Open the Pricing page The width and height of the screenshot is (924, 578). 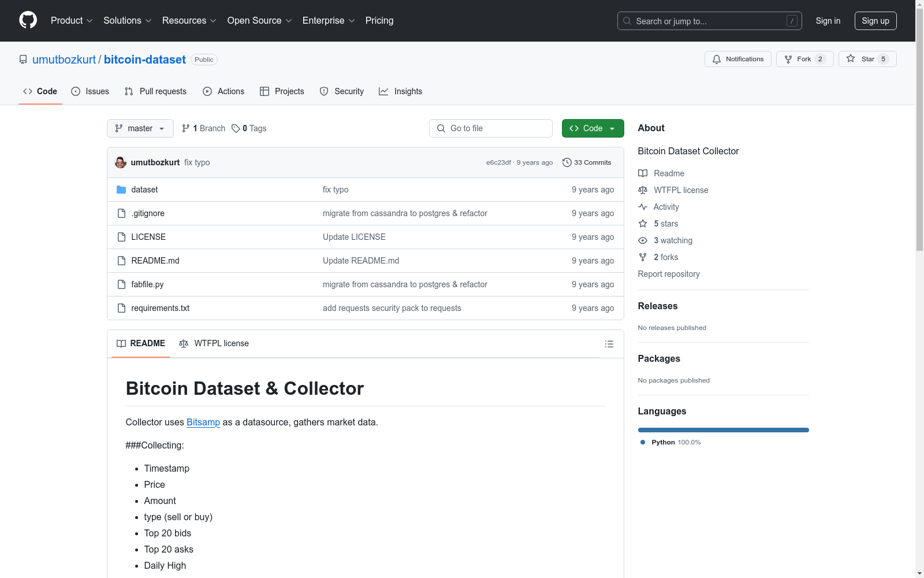(379, 20)
